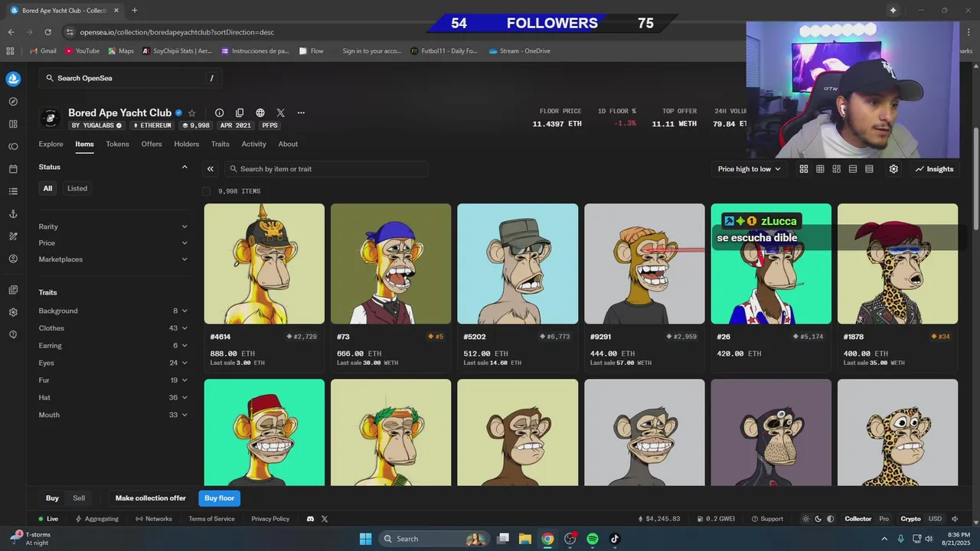
Task: Expand the Marketplaces filter
Action: [x=113, y=259]
